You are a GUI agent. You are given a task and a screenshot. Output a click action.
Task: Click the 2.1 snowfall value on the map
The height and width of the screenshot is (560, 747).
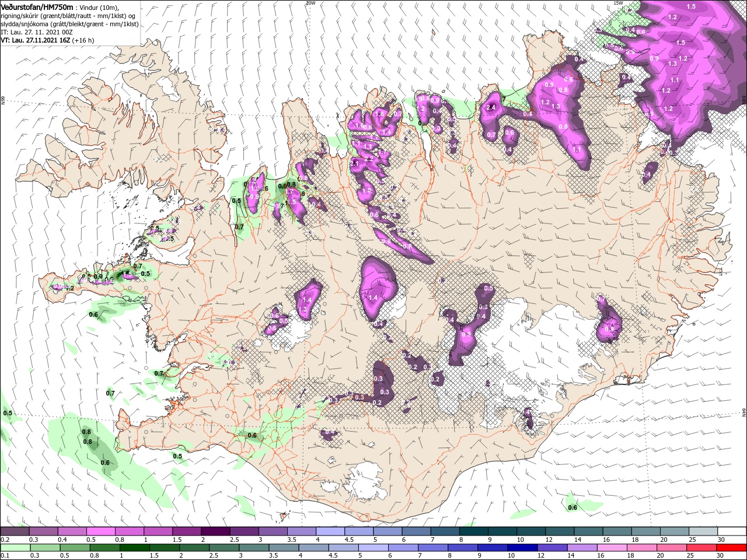tap(354, 164)
